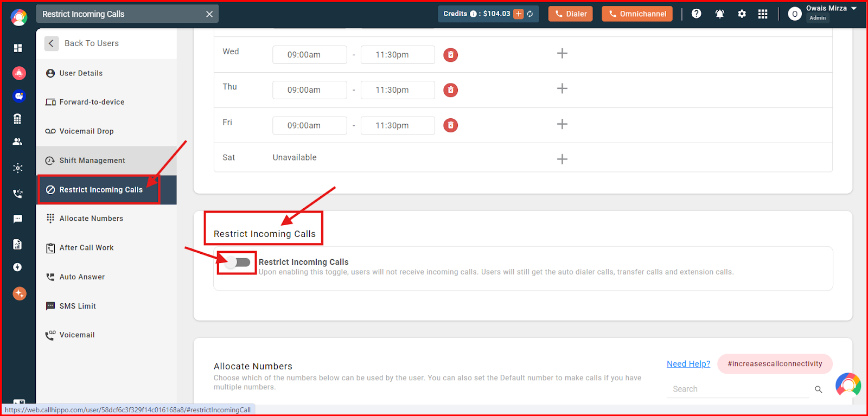This screenshot has width=868, height=416.
Task: Add a time slot for Wed
Action: coord(562,53)
